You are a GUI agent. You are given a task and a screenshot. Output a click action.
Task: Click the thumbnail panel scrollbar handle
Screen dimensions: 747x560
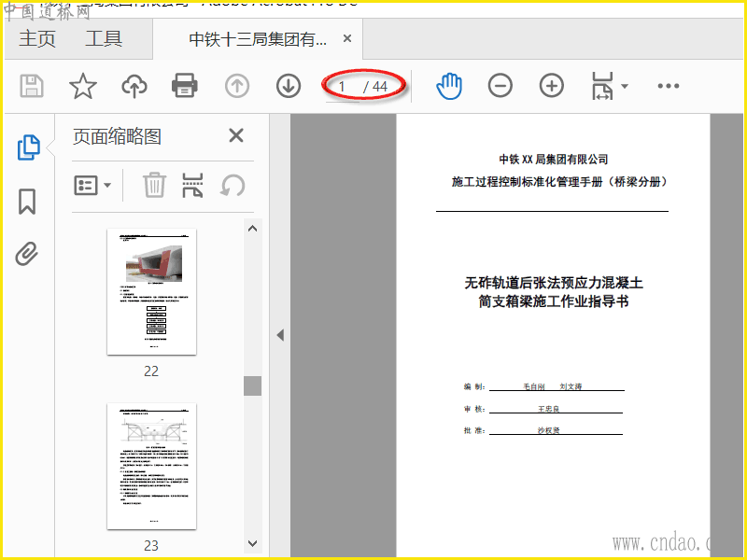click(x=252, y=385)
